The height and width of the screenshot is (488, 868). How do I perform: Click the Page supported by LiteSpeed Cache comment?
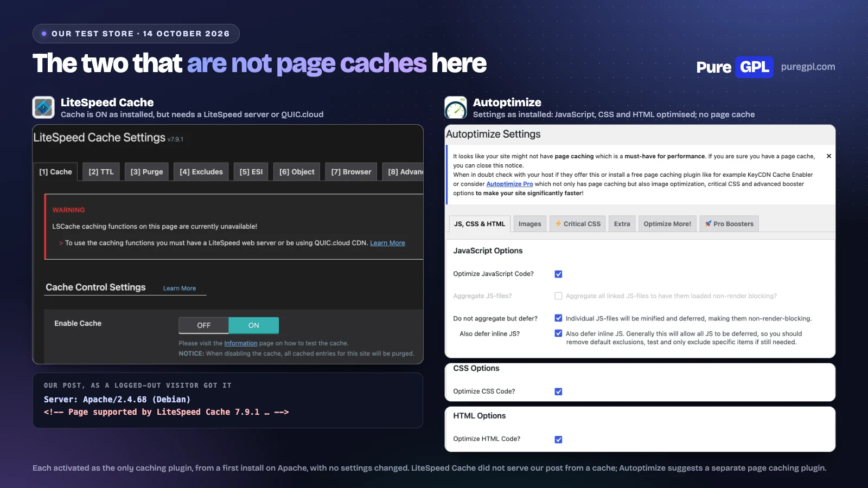166,412
